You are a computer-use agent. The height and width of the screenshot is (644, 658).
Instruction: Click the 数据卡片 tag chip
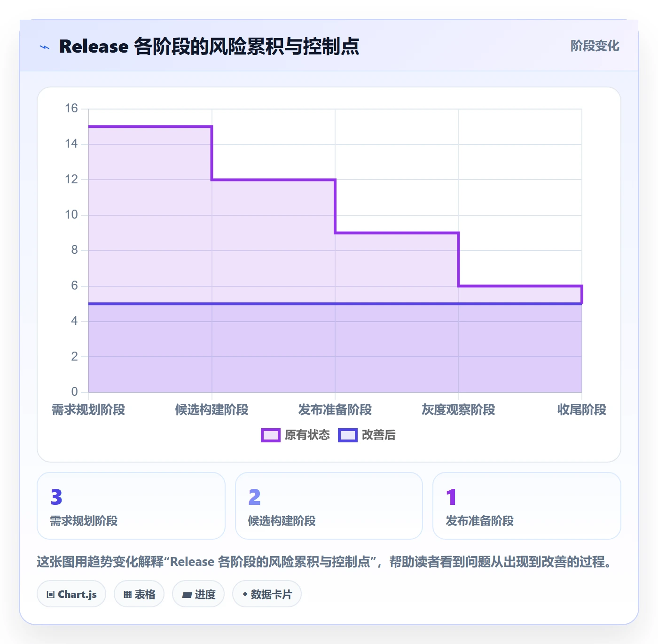(x=267, y=594)
